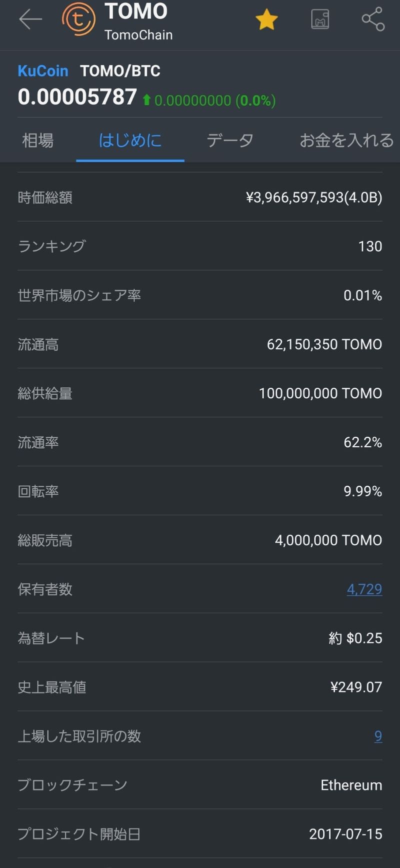Open the image snapshot icon
Viewport: 400px width, 868px height.
[320, 20]
